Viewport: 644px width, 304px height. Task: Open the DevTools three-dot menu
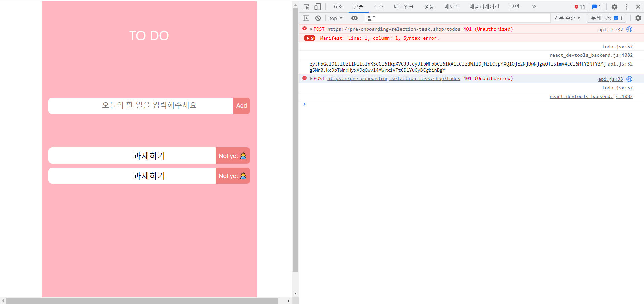pyautogui.click(x=627, y=7)
